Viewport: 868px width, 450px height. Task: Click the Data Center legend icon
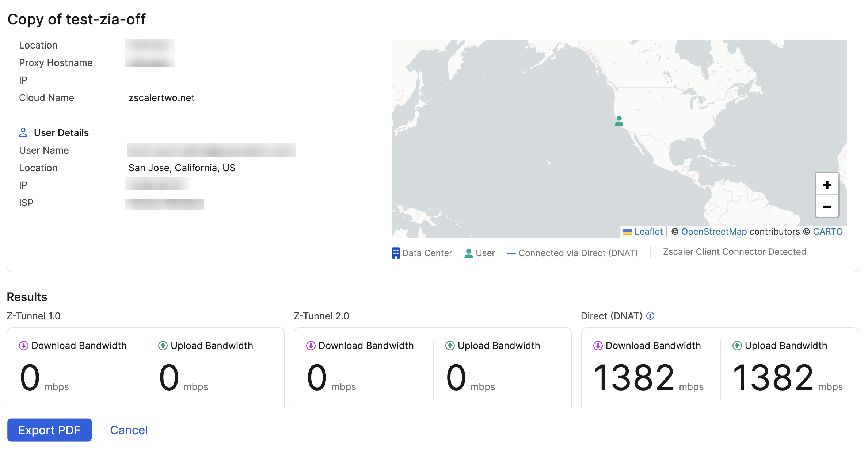click(x=396, y=253)
